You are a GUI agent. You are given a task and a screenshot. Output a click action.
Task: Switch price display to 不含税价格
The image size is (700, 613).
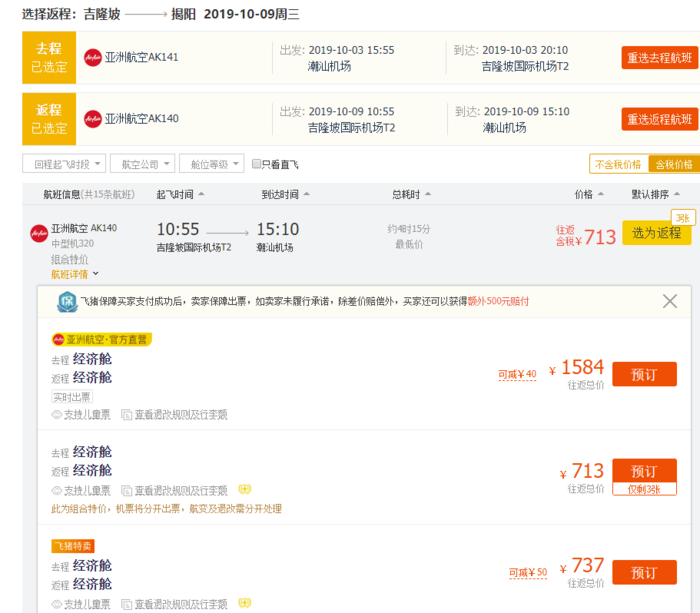(x=618, y=164)
